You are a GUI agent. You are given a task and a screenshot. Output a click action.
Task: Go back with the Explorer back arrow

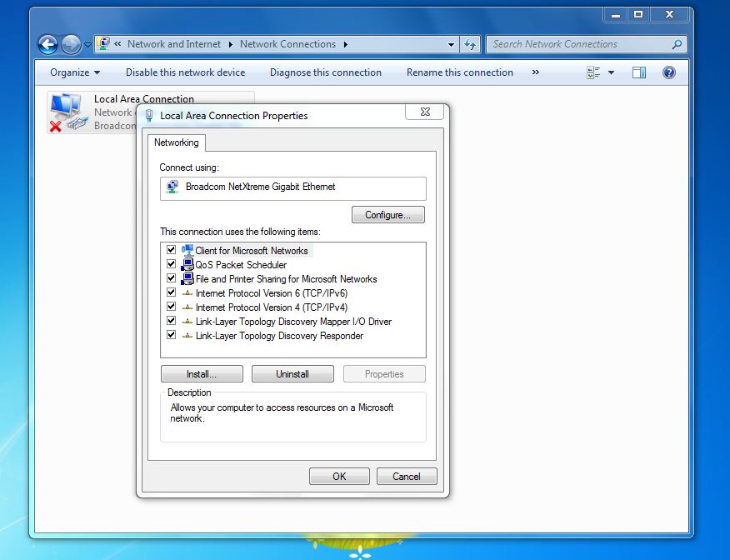tap(48, 45)
